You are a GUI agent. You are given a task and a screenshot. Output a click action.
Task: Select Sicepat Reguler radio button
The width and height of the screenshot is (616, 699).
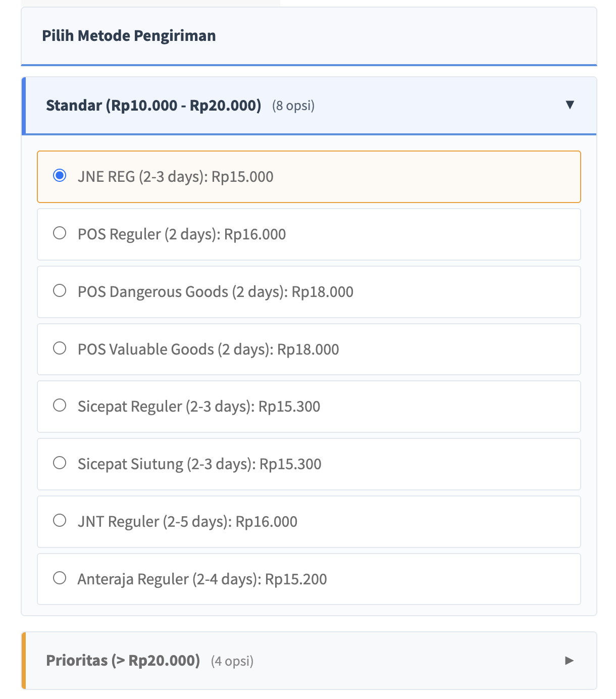point(60,406)
